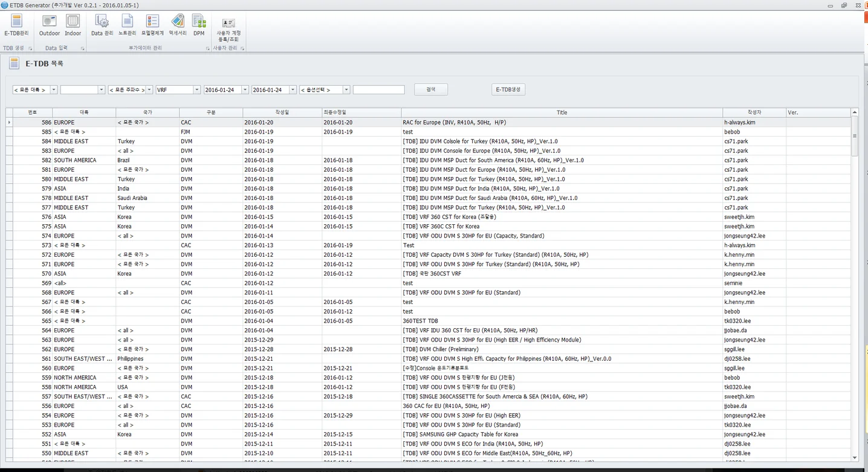Sort by the 작성자 column header
Image resolution: width=868 pixels, height=472 pixels.
click(x=754, y=112)
